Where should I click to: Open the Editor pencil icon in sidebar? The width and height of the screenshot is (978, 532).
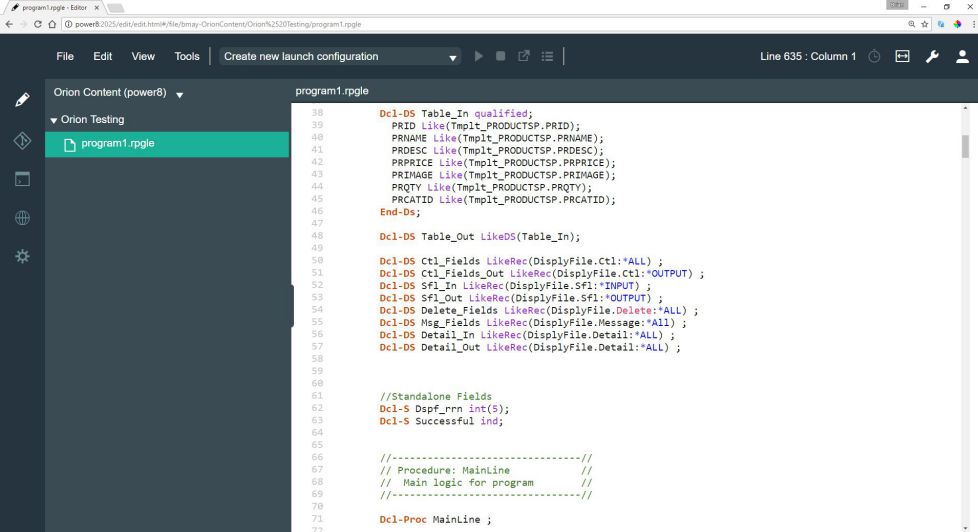(22, 100)
